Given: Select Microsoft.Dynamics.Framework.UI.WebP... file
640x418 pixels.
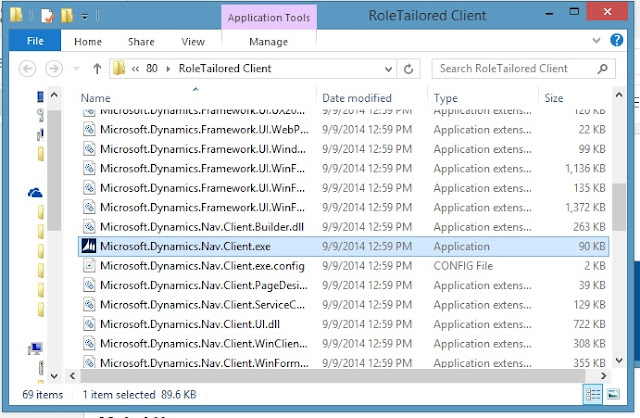Looking at the screenshot, I should [x=343, y=130].
